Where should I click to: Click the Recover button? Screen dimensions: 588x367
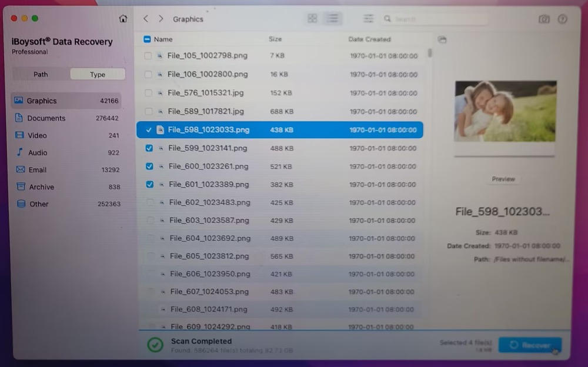[530, 345]
